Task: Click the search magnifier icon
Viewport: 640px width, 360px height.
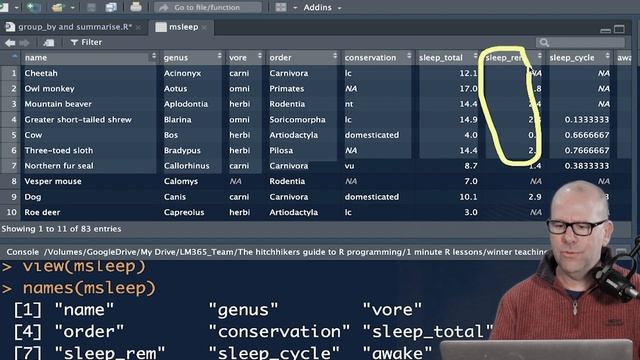Action: [x=544, y=42]
